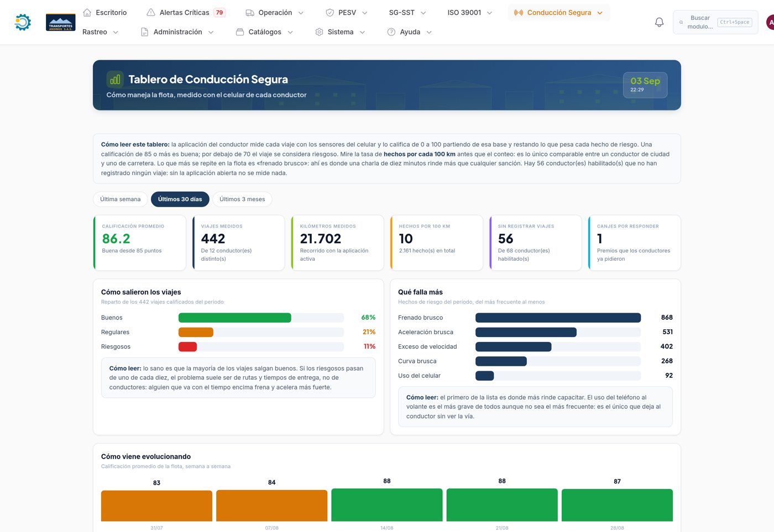Expand the Rastreo dropdown menu

tap(101, 32)
